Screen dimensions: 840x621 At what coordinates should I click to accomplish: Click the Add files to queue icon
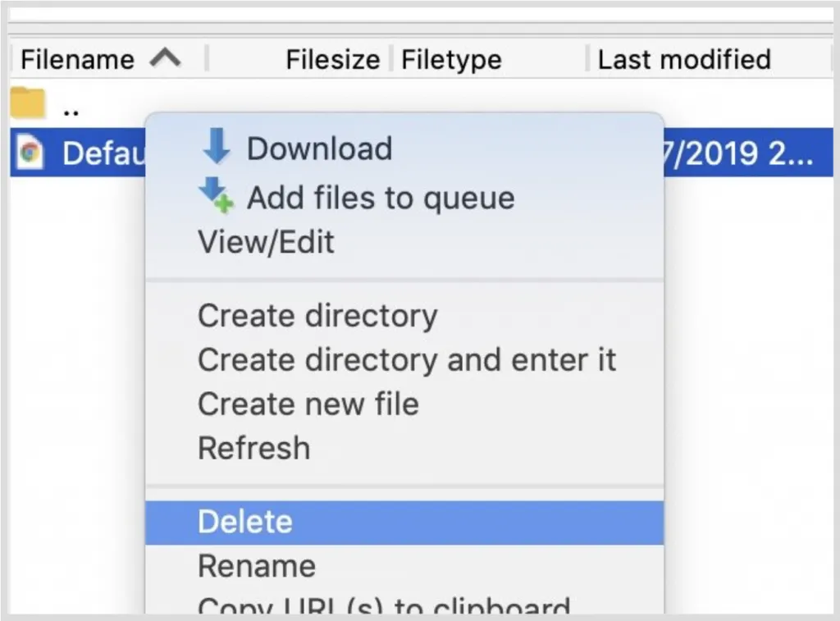pyautogui.click(x=217, y=196)
